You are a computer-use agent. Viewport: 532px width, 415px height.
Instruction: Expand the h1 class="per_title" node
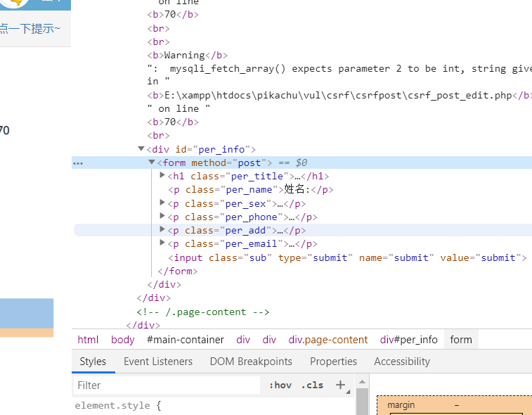(x=162, y=175)
